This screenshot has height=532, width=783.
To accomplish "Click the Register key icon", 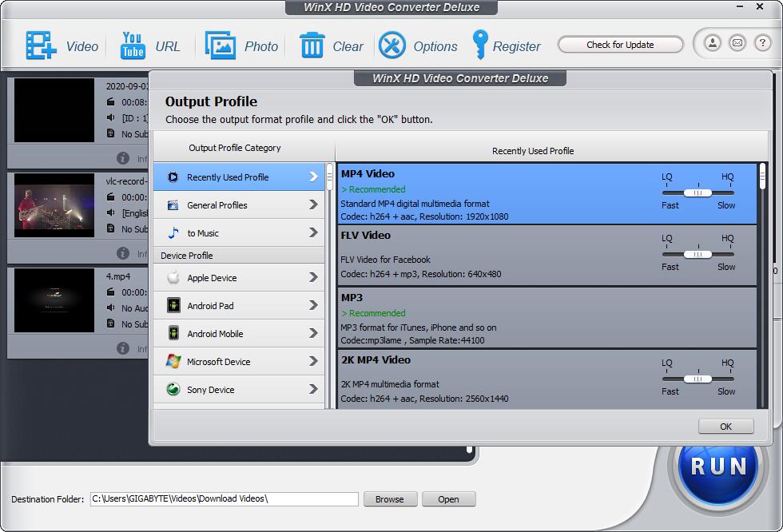I will (480, 45).
